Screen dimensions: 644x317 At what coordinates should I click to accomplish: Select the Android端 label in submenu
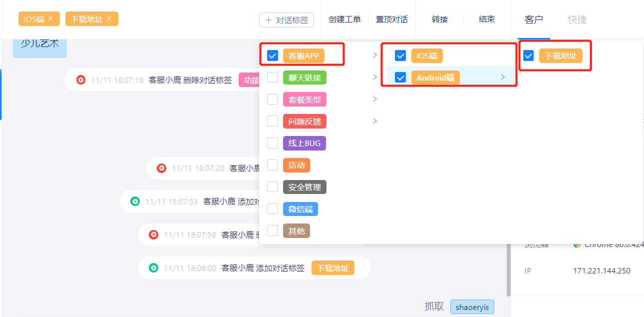tap(435, 77)
